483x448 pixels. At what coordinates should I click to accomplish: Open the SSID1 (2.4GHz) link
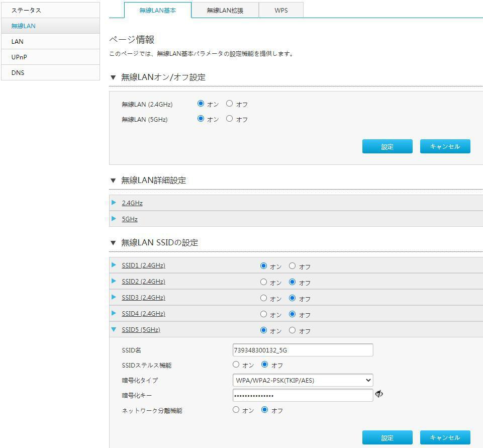[144, 265]
